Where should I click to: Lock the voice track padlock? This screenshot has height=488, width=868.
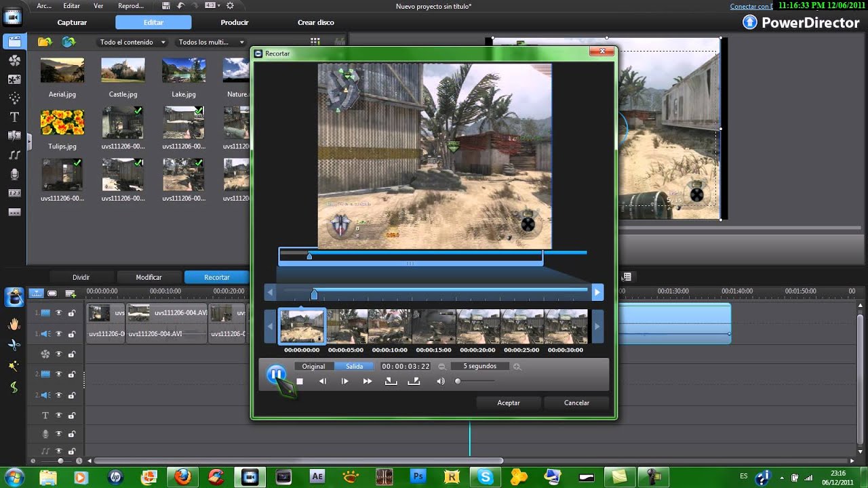coord(71,434)
